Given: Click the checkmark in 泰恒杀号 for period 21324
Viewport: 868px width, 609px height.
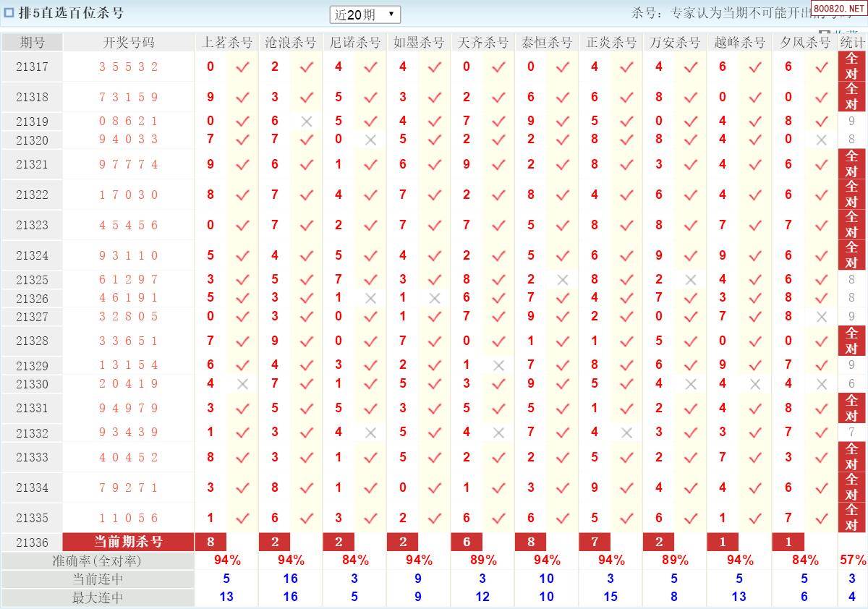Looking at the screenshot, I should tap(563, 255).
